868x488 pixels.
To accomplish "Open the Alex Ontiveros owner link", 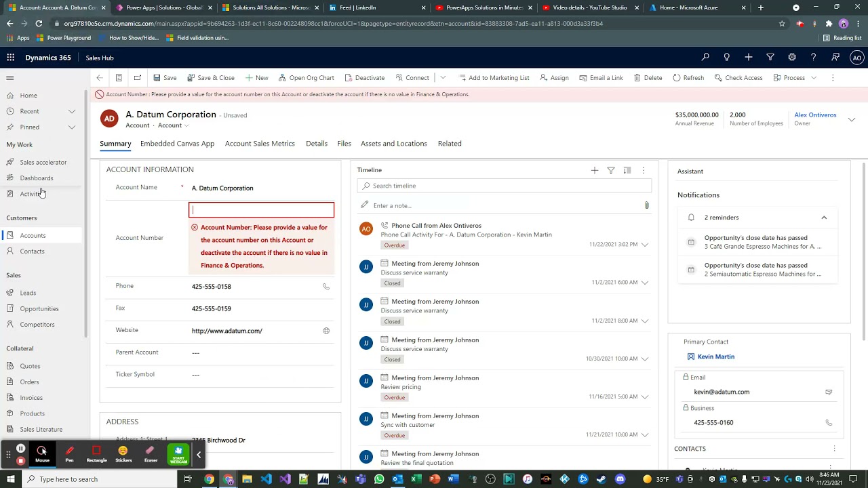I will click(815, 115).
